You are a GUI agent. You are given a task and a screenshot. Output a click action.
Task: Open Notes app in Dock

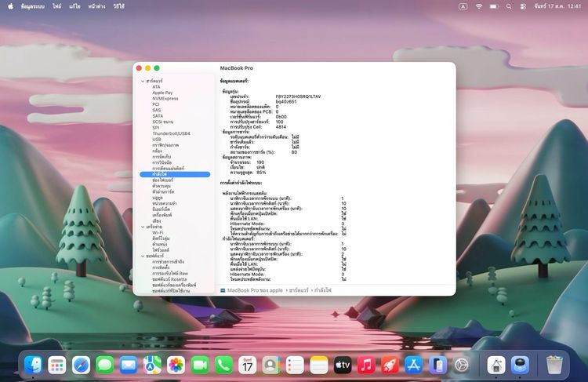click(319, 365)
